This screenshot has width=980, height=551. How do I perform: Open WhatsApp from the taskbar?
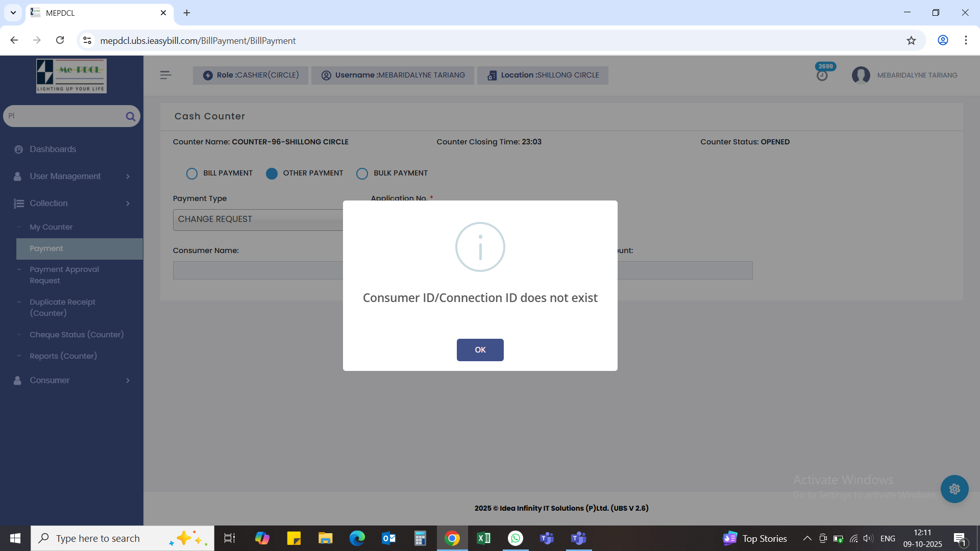point(516,538)
